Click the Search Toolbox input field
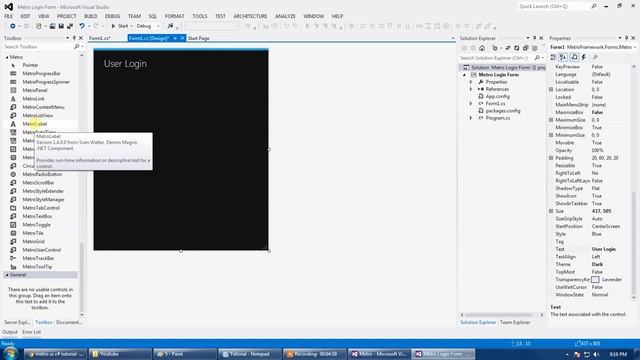 (x=38, y=47)
